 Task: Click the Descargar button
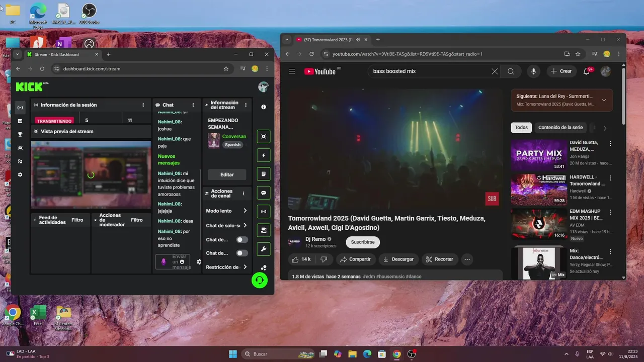click(398, 259)
